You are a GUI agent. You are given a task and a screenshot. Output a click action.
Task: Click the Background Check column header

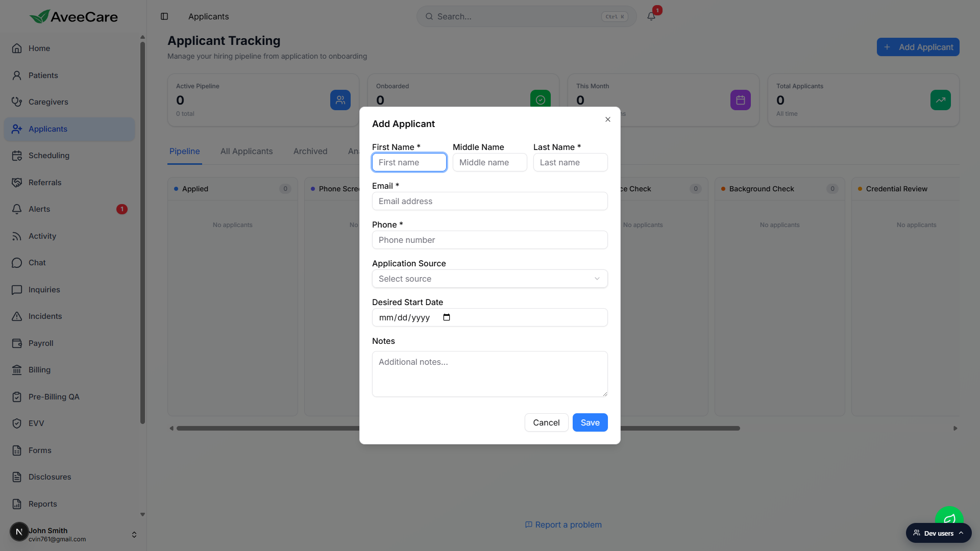(x=780, y=189)
